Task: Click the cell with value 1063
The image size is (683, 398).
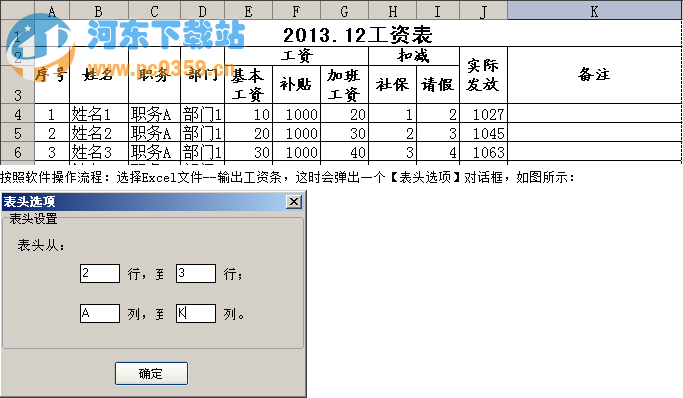Action: coord(484,152)
